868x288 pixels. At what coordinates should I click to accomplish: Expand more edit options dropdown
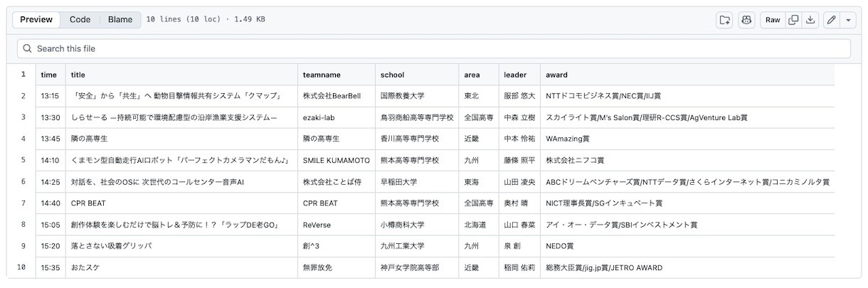tap(848, 20)
